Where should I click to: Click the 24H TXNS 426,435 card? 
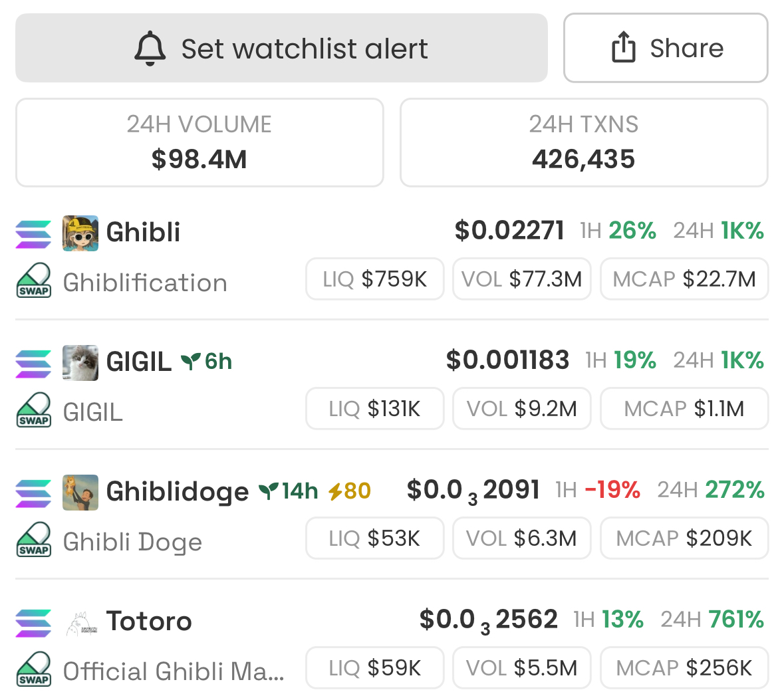coord(584,142)
